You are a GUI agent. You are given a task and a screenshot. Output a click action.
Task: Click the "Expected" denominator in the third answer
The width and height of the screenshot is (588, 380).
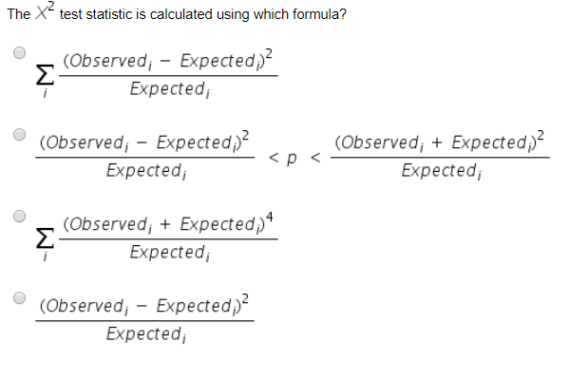pyautogui.click(x=169, y=252)
